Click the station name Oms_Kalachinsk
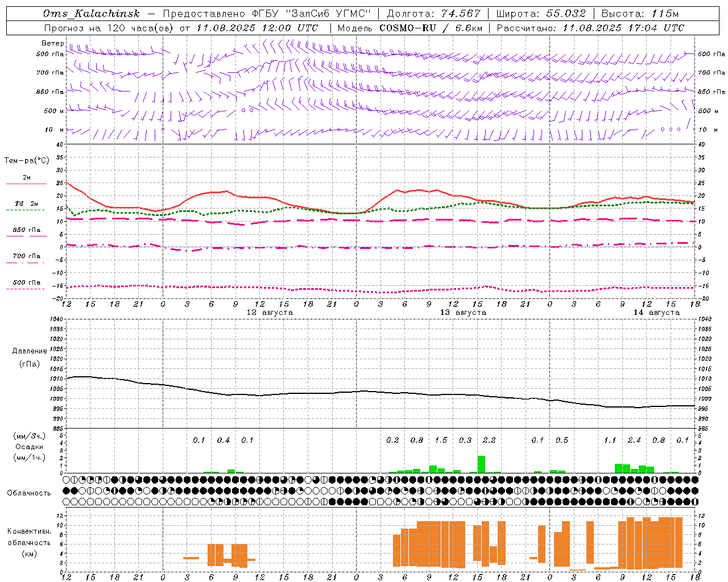 point(92,14)
